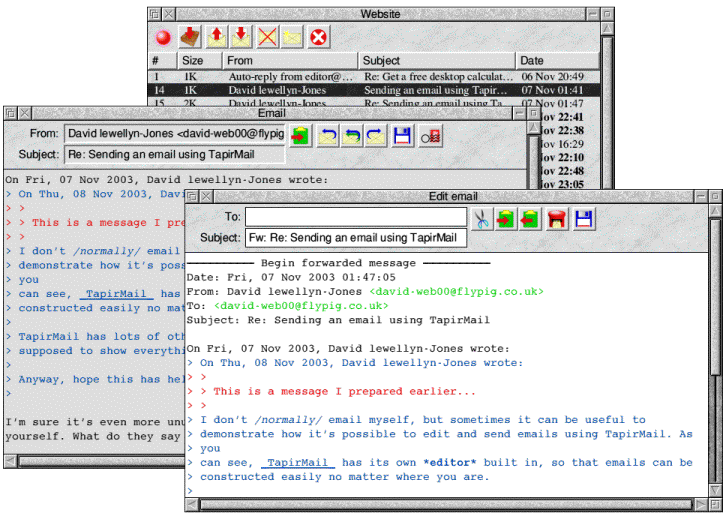
Task: Click the red circle X cancel icon
Action: click(318, 37)
